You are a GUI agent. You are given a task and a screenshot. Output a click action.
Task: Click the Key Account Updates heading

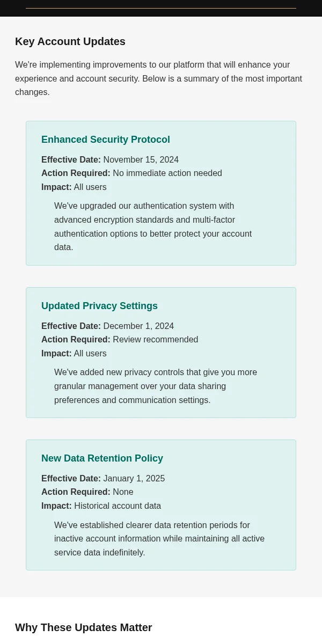(70, 41)
